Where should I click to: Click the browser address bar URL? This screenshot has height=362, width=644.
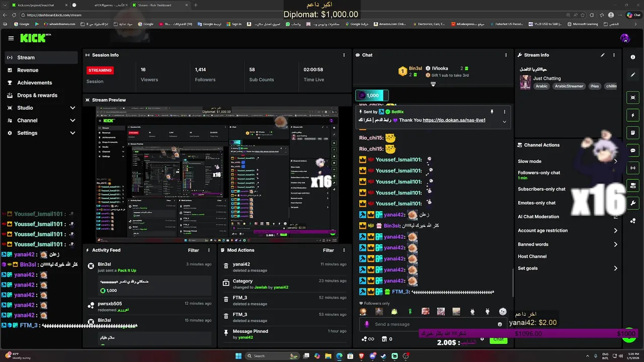point(54,15)
